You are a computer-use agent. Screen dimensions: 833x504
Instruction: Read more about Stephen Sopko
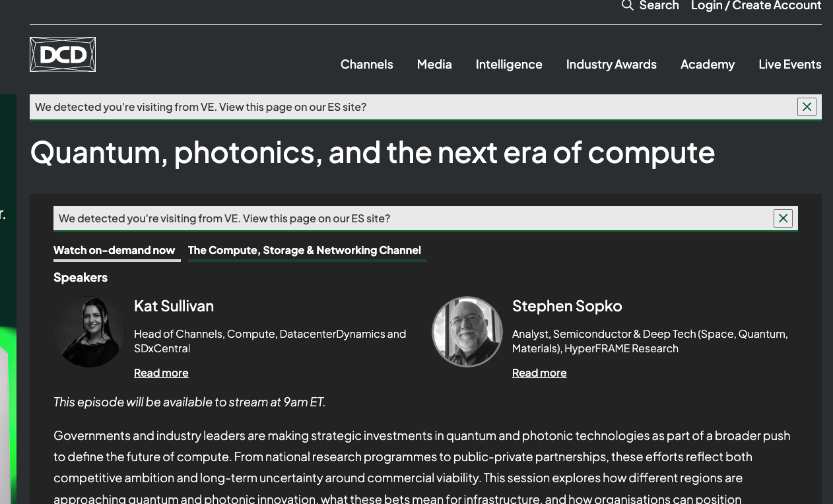(x=539, y=373)
